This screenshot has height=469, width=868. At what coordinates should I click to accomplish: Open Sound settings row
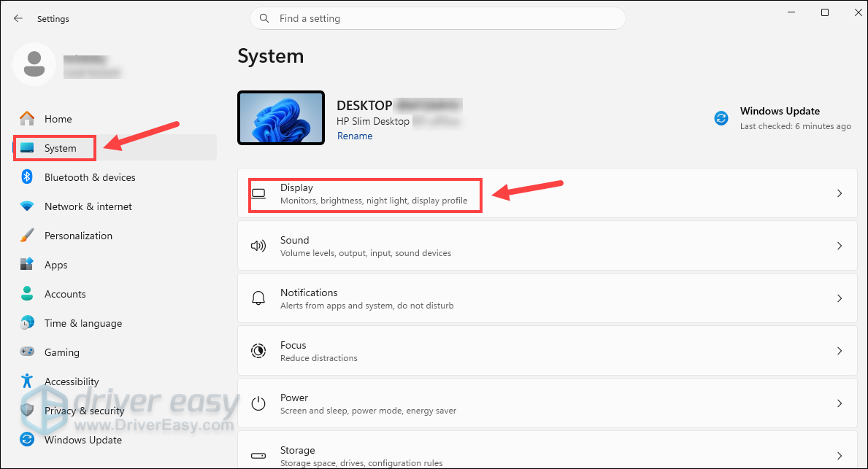547,246
